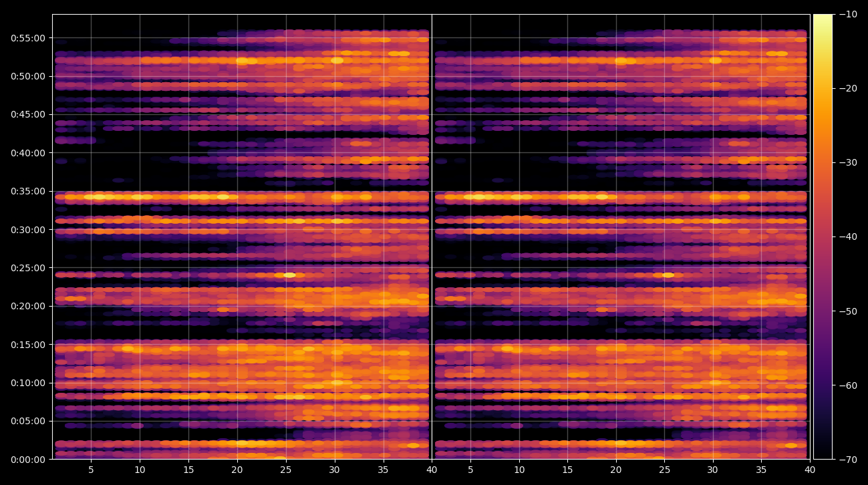Pick the −40 colorbar tick label
The height and width of the screenshot is (485, 868).
coord(849,236)
